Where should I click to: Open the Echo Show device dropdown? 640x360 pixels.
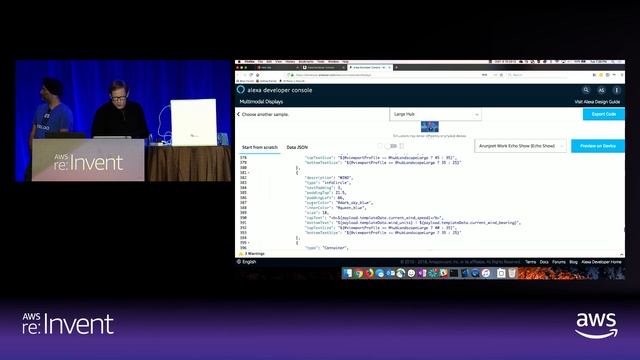(520, 146)
